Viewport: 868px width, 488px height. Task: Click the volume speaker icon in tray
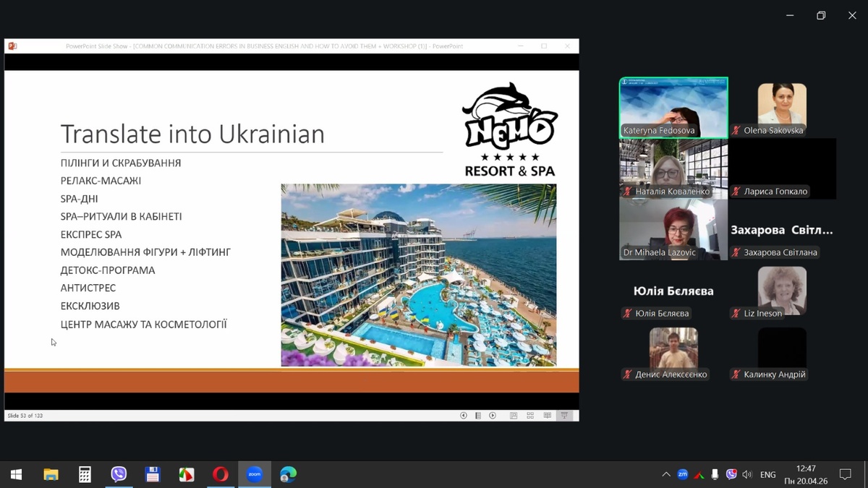tap(747, 474)
